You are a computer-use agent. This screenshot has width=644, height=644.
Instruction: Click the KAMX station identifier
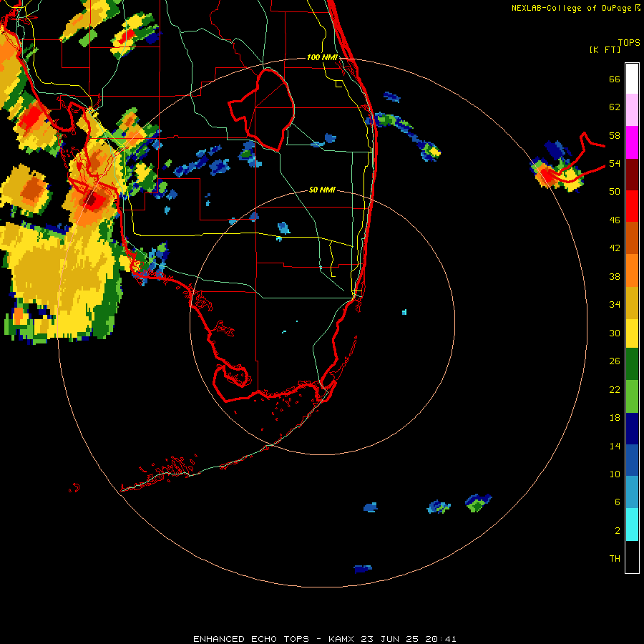point(341,639)
